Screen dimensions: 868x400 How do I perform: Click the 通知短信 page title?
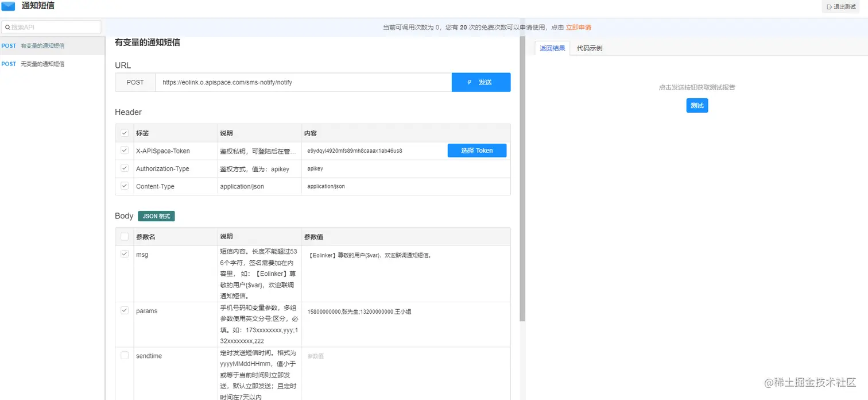tap(38, 6)
